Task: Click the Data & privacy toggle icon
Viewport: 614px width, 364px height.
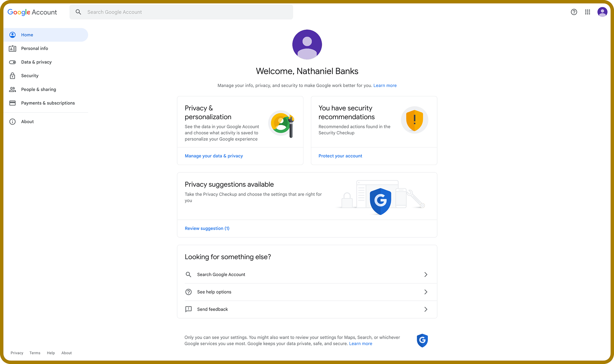Action: coord(12,62)
